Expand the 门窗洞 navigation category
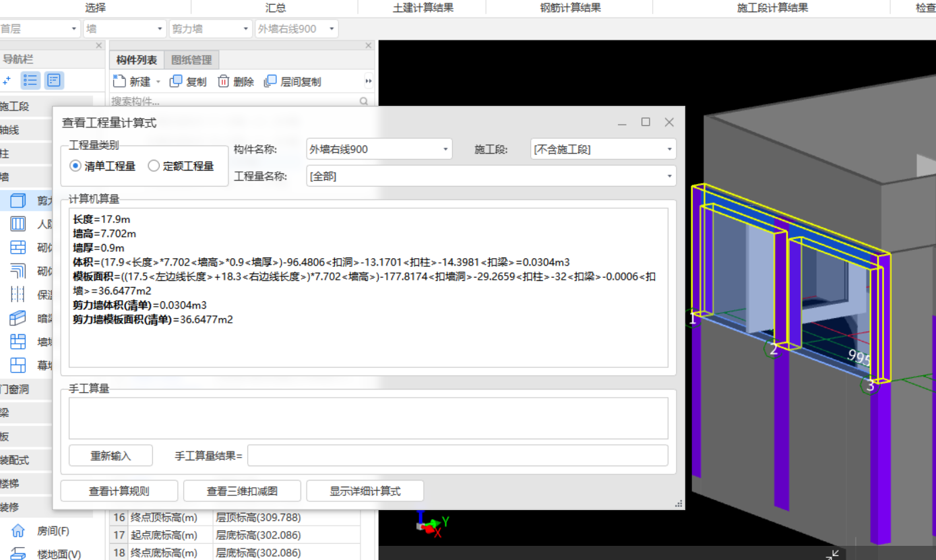Viewport: 936px width, 560px height. [26, 389]
